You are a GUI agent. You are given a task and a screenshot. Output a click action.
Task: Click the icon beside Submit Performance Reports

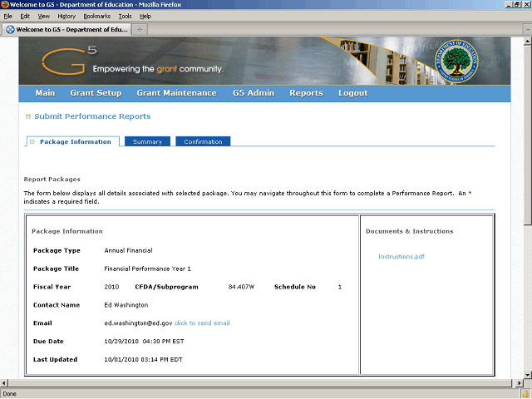tap(28, 116)
